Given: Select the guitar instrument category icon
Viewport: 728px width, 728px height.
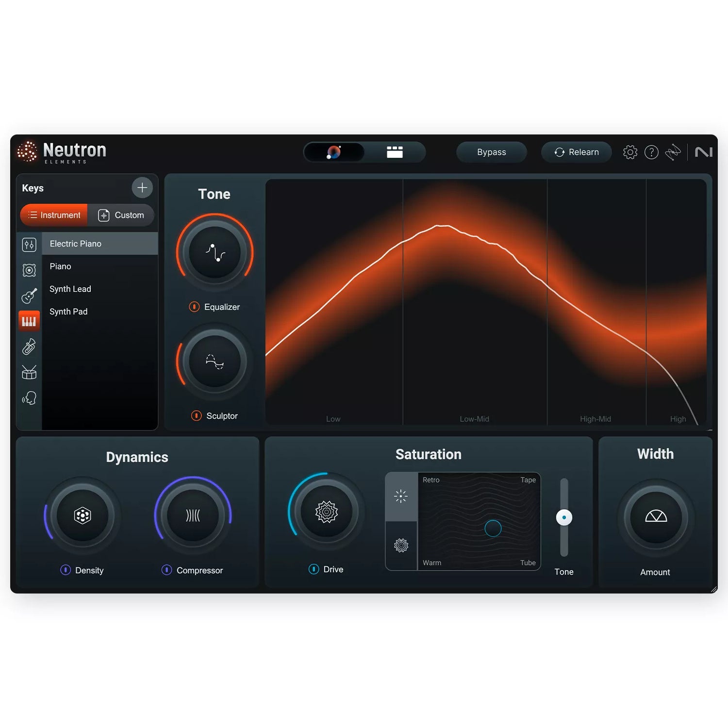Looking at the screenshot, I should 29,296.
